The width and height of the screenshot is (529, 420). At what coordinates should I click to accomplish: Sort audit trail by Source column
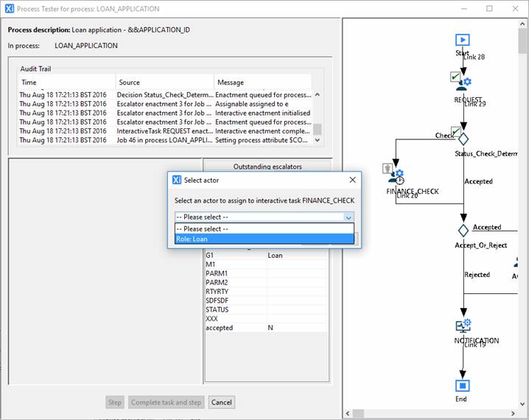164,83
